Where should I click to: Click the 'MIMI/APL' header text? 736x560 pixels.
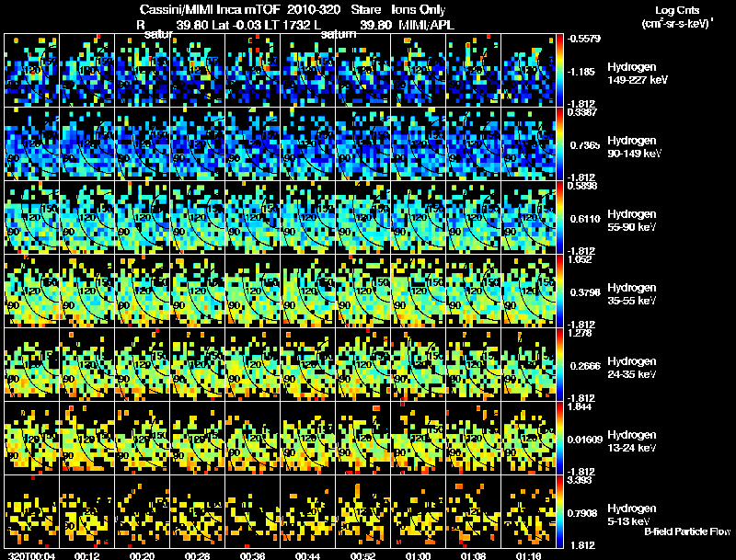point(426,25)
